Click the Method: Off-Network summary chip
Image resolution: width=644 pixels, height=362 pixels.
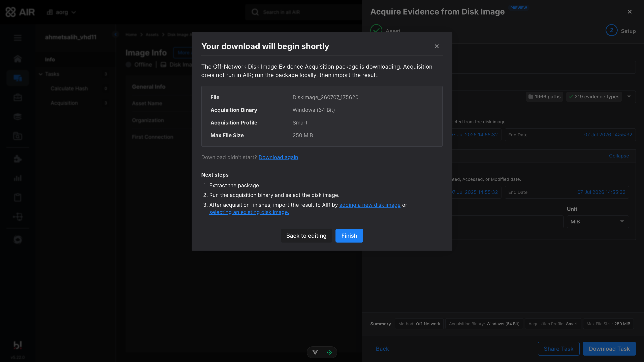(x=419, y=324)
